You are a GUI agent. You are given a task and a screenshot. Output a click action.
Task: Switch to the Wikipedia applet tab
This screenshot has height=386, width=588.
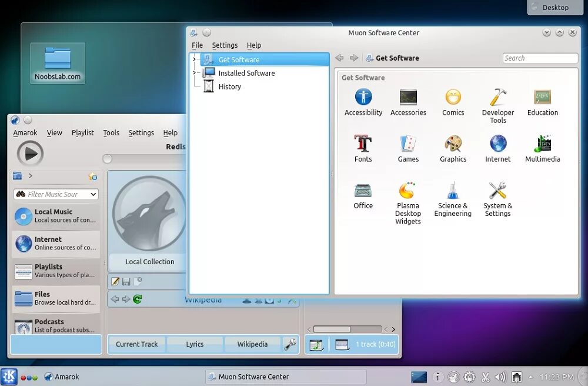tap(252, 344)
